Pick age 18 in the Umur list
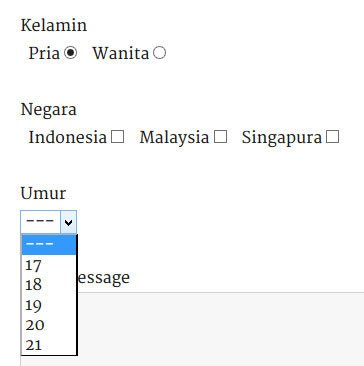 (49, 285)
